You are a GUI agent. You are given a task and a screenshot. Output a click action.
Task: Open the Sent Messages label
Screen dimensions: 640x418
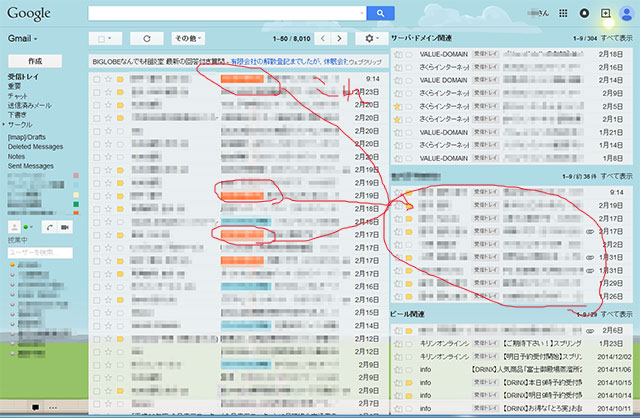[x=31, y=166]
